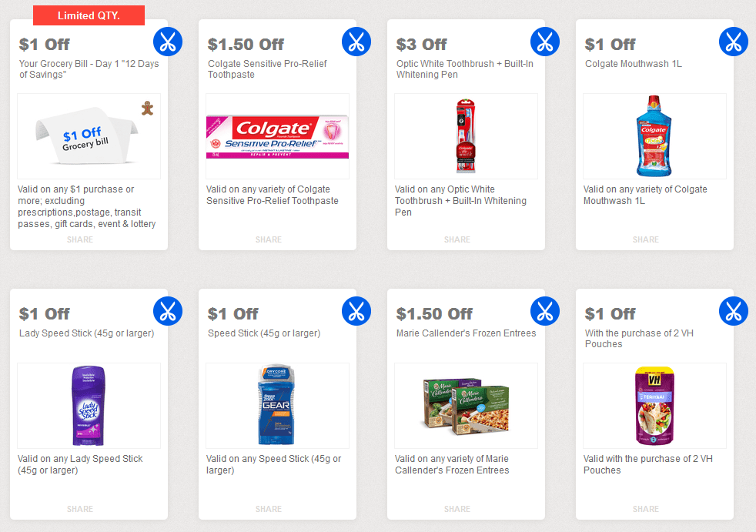Clip the Colgate Sensitive Pro-Relief Toothpaste coupon
The width and height of the screenshot is (756, 532).
pos(356,42)
